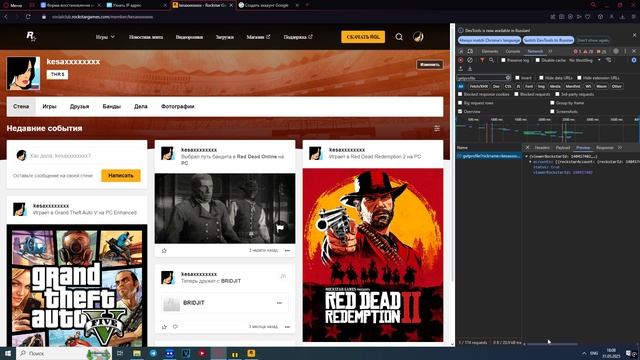Open the Headers tab of the request

[x=542, y=147]
